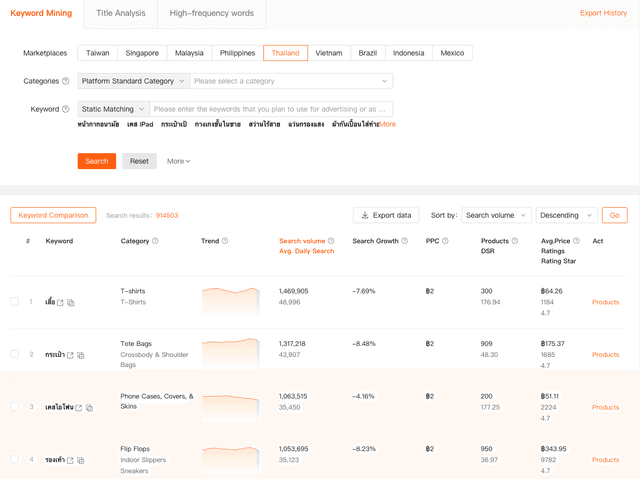This screenshot has height=479, width=640.
Task: Choose suggested keyword เคส iPad
Action: [x=140, y=124]
